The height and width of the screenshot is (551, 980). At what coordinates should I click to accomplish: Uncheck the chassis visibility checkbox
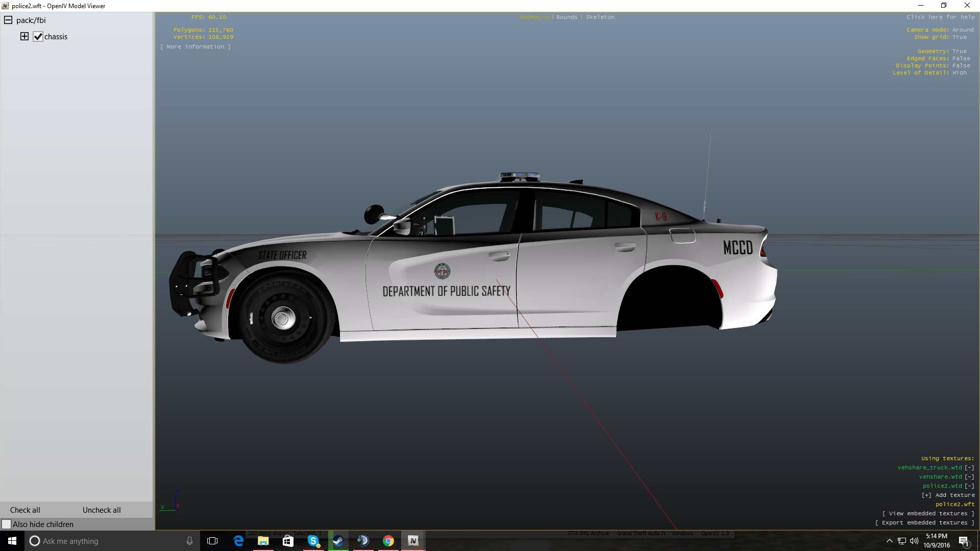pos(38,37)
